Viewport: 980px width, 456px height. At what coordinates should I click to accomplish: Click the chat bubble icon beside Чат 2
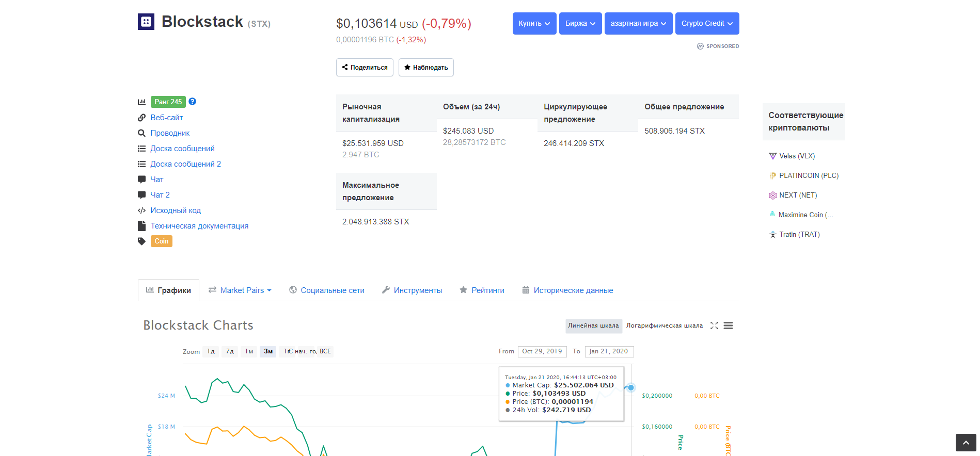coord(141,195)
